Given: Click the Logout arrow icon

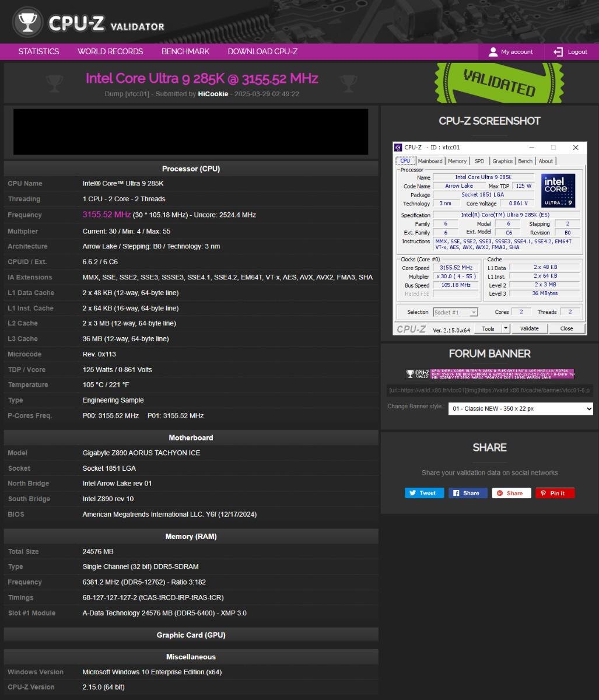Looking at the screenshot, I should coord(558,52).
